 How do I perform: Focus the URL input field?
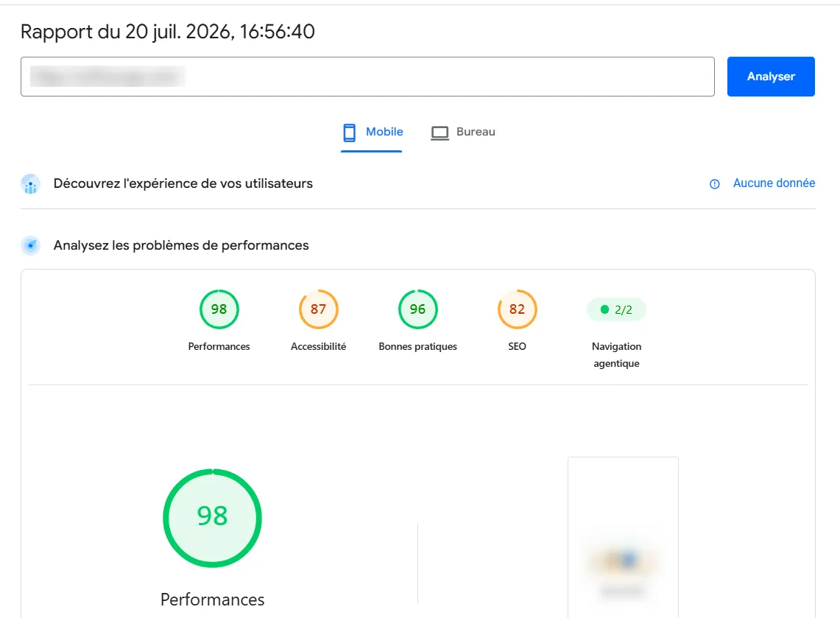coord(367,77)
